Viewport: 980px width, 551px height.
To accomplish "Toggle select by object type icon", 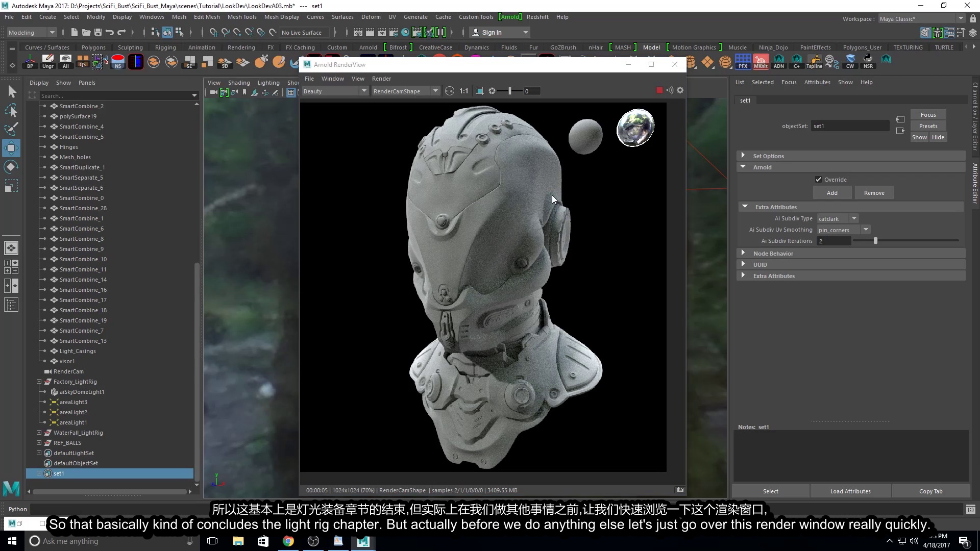I will [167, 32].
